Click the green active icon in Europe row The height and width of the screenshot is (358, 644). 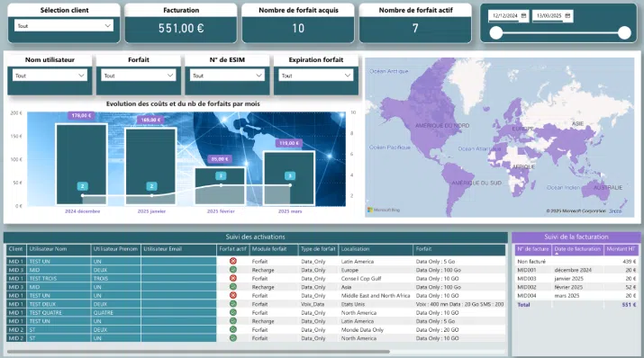point(233,270)
